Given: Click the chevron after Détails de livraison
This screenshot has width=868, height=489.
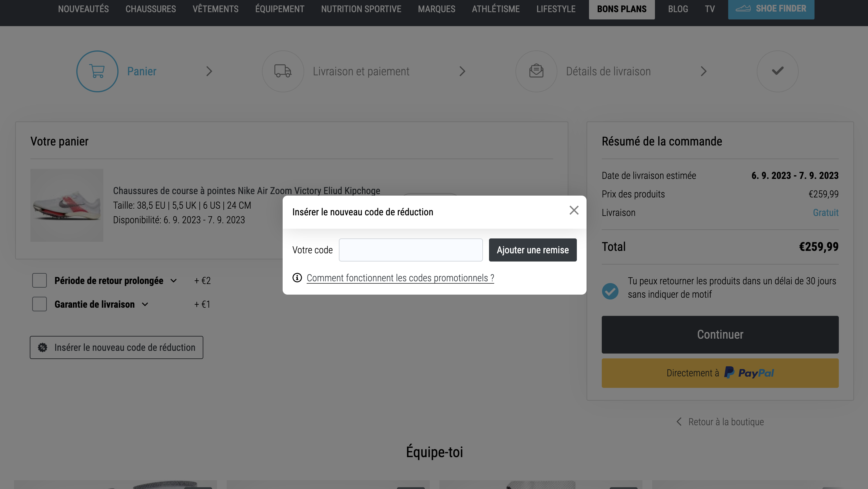Looking at the screenshot, I should coord(704,71).
